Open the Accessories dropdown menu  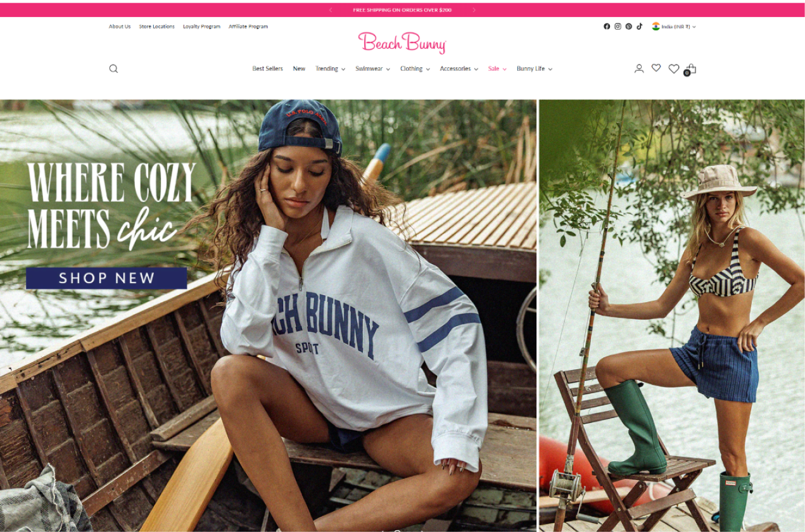(x=459, y=68)
